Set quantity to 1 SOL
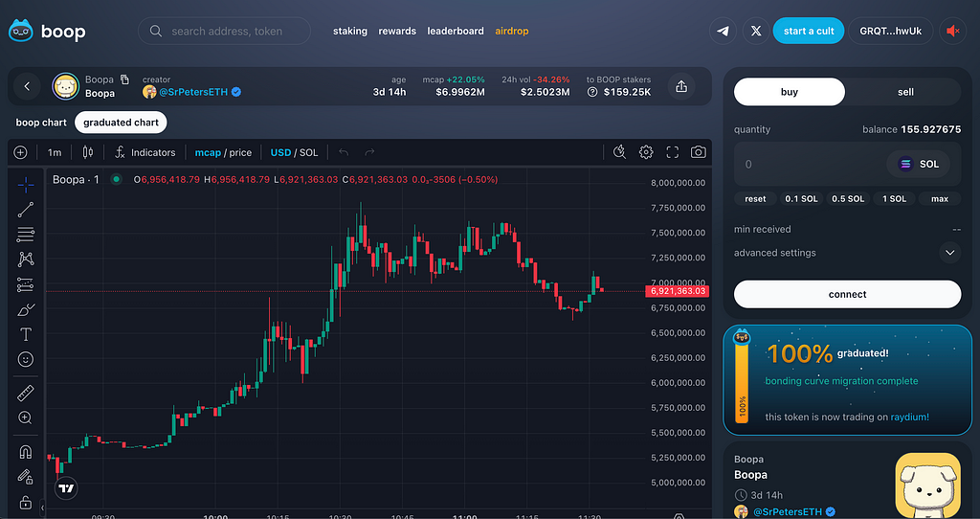Screen dimensions: 980x519 pos(895,199)
